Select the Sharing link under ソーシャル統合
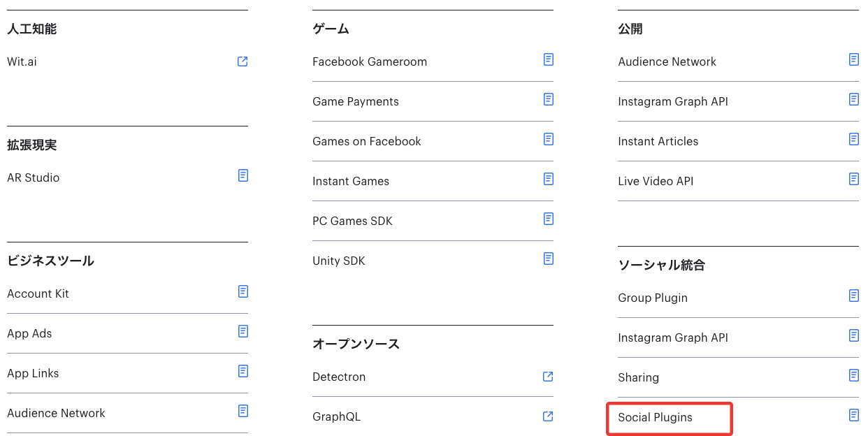 (x=638, y=377)
